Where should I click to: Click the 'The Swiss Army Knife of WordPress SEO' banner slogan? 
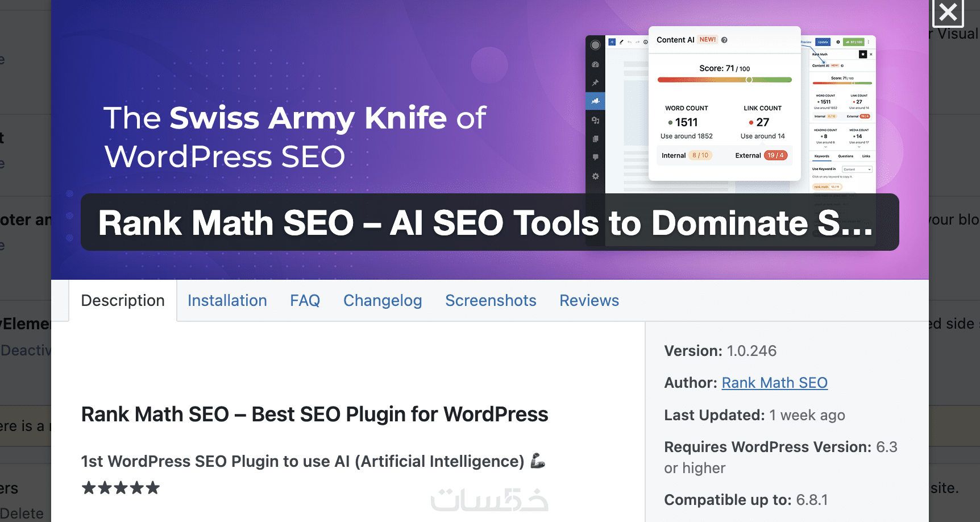pyautogui.click(x=295, y=137)
